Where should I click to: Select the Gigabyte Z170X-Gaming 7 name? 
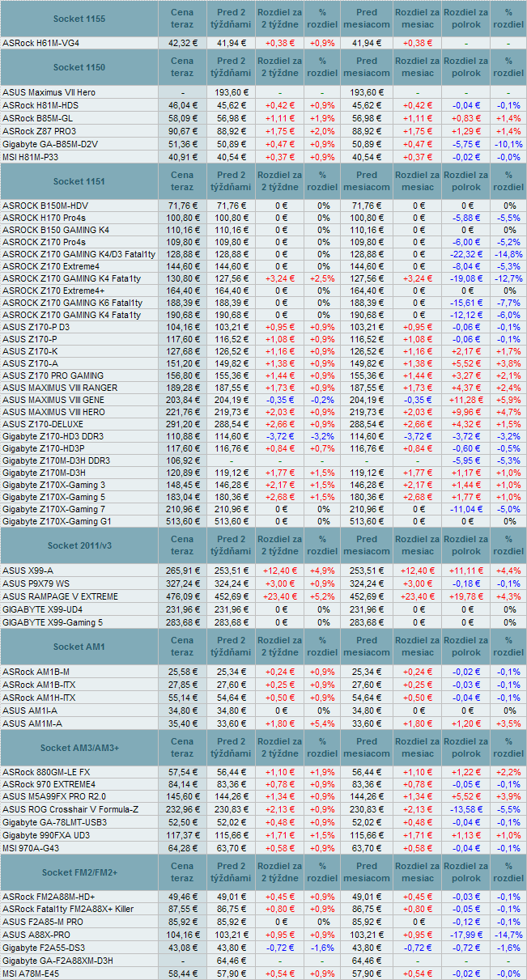pyautogui.click(x=54, y=509)
